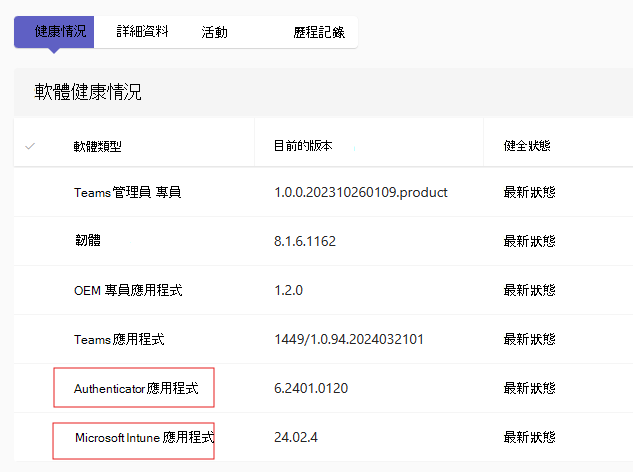
Task: Click Authenticator version 6.2401.0120
Action: [311, 388]
